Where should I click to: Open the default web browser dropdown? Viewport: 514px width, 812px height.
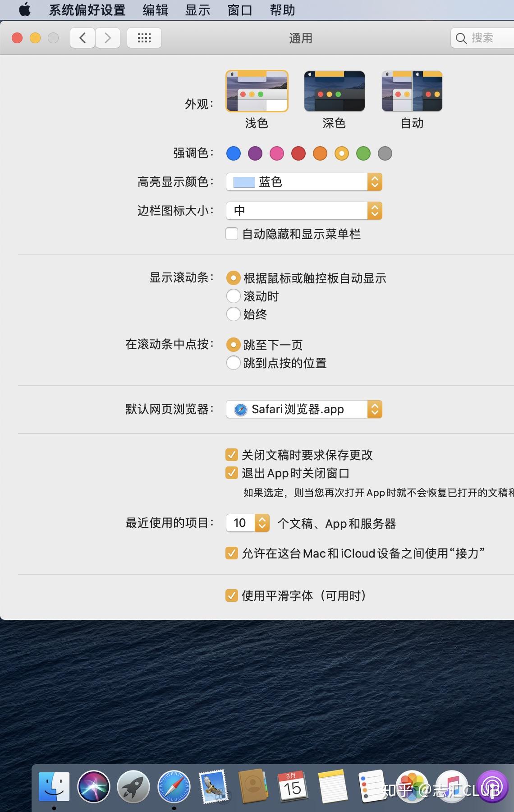click(x=304, y=409)
